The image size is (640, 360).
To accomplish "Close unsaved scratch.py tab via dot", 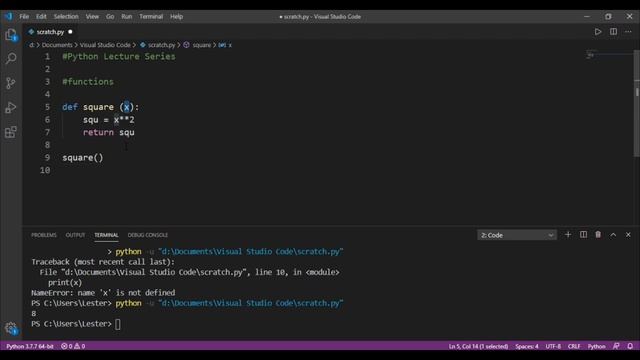I will (x=70, y=32).
